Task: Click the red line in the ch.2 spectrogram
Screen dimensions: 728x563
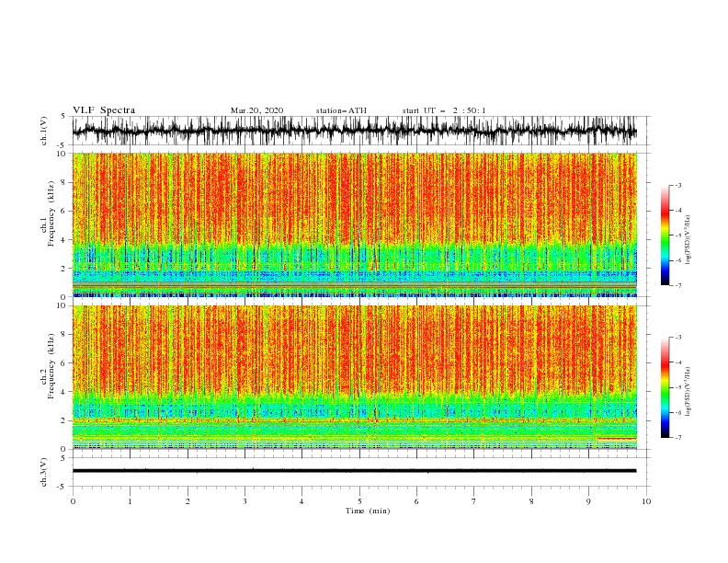Action: coord(617,439)
